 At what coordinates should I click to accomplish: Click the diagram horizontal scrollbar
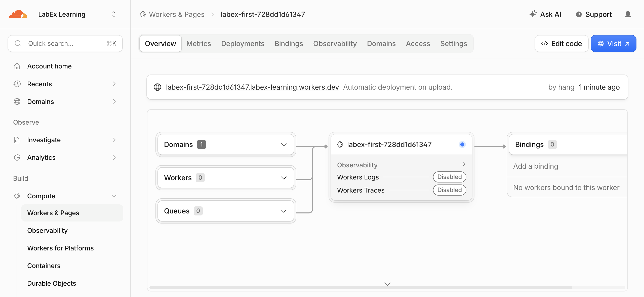[x=361, y=287]
